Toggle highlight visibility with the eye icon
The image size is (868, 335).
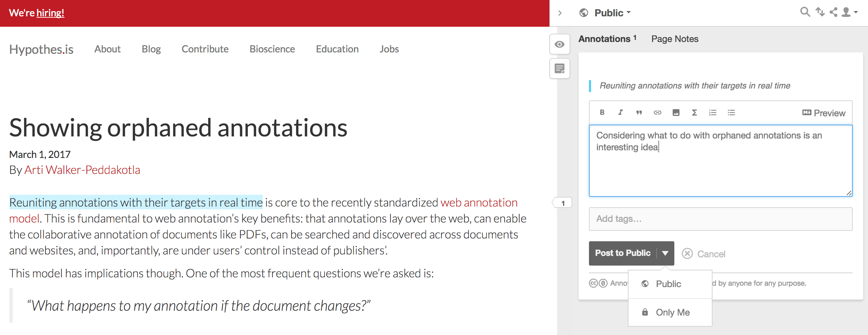tap(559, 44)
